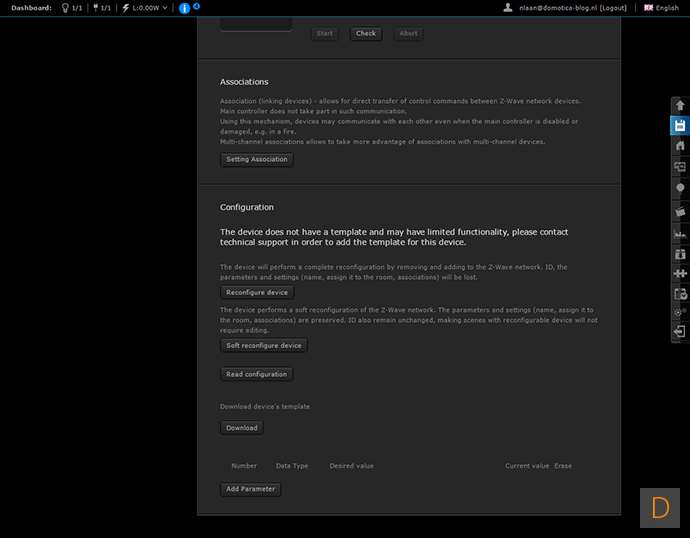690x538 pixels.
Task: Click the logout door icon in sidebar
Action: [680, 331]
